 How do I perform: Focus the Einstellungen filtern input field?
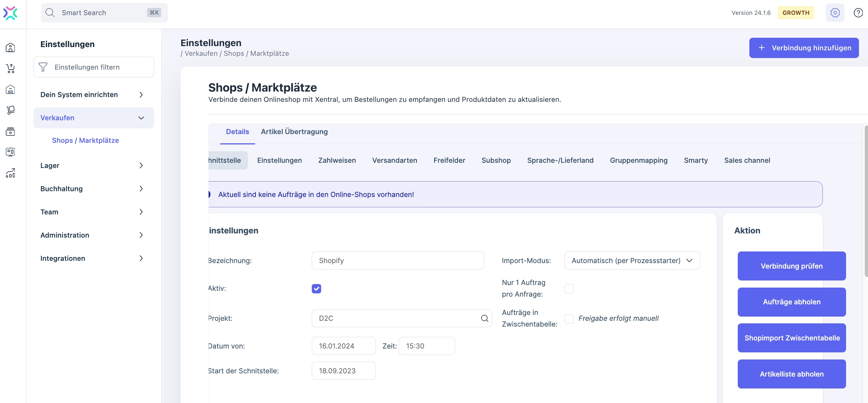94,67
